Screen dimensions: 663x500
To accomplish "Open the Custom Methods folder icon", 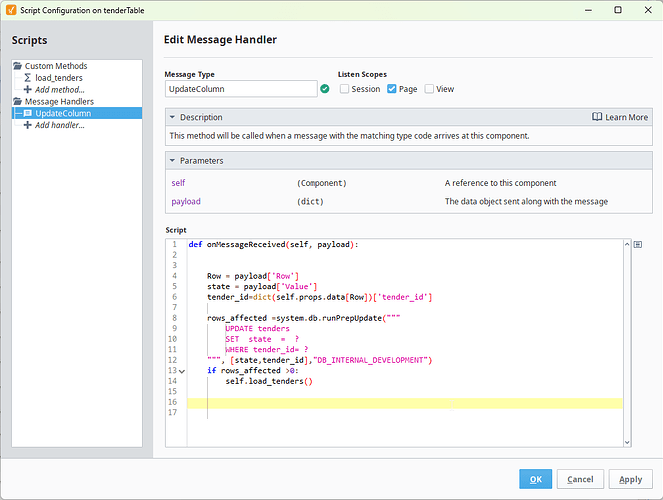I will pos(17,66).
